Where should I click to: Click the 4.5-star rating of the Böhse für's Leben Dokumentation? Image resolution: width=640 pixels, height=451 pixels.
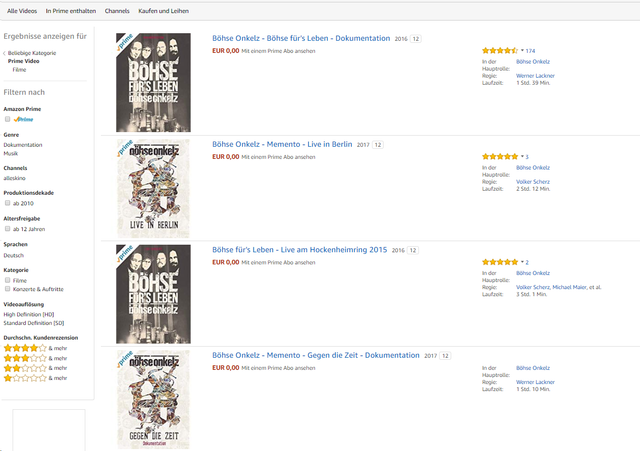[499, 50]
